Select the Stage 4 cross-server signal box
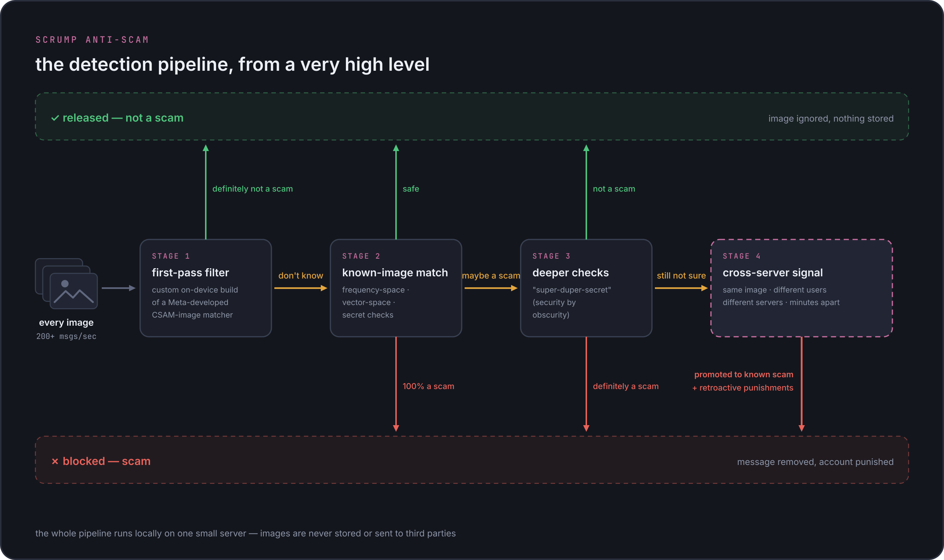The width and height of the screenshot is (944, 560). pyautogui.click(x=801, y=288)
